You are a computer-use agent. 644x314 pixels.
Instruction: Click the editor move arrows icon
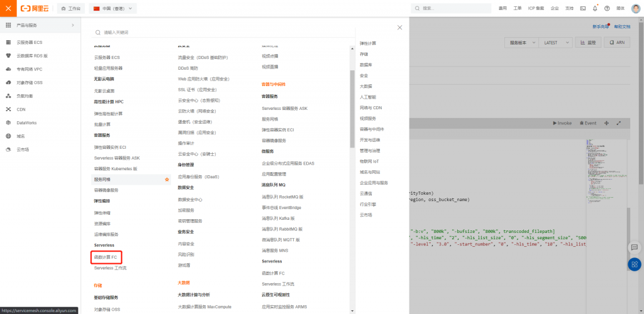pyautogui.click(x=606, y=123)
